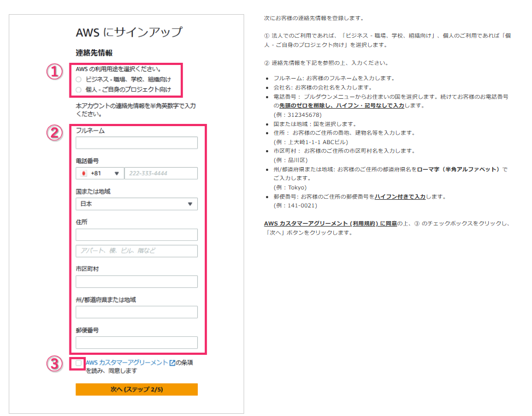Click the 郵便番号 input field
Screen dimensions: 532x416
point(137,342)
